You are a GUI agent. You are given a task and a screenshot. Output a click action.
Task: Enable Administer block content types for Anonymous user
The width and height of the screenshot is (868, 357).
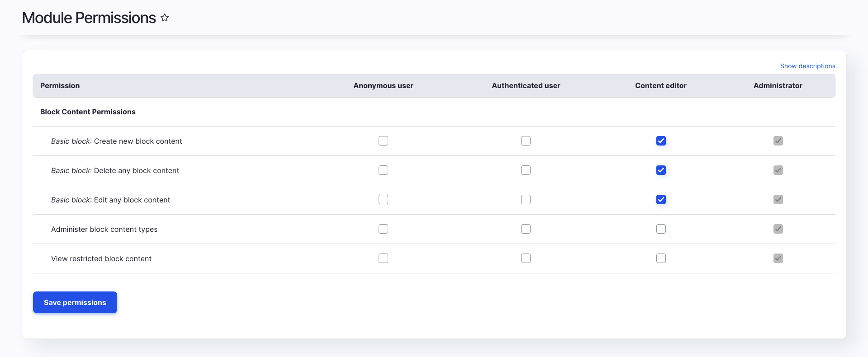pyautogui.click(x=383, y=229)
